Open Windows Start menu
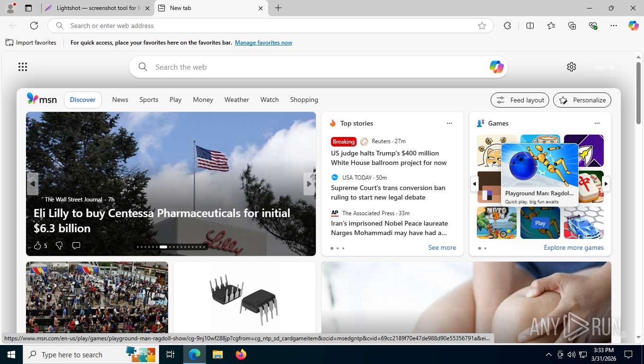 pos(11,355)
